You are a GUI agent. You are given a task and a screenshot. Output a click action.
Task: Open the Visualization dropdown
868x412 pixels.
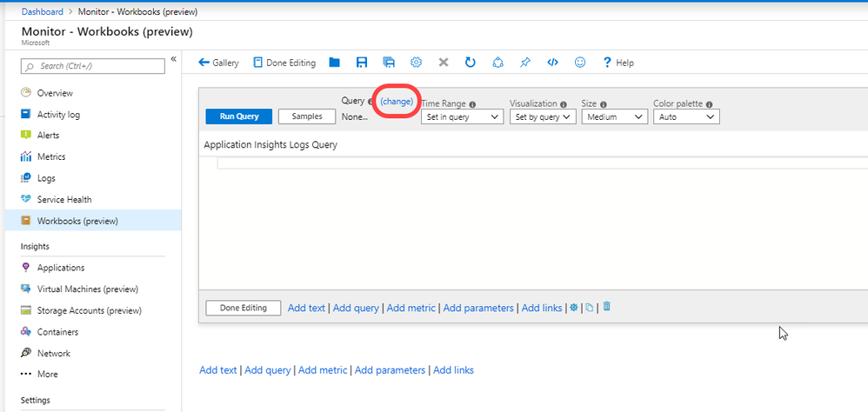[543, 116]
